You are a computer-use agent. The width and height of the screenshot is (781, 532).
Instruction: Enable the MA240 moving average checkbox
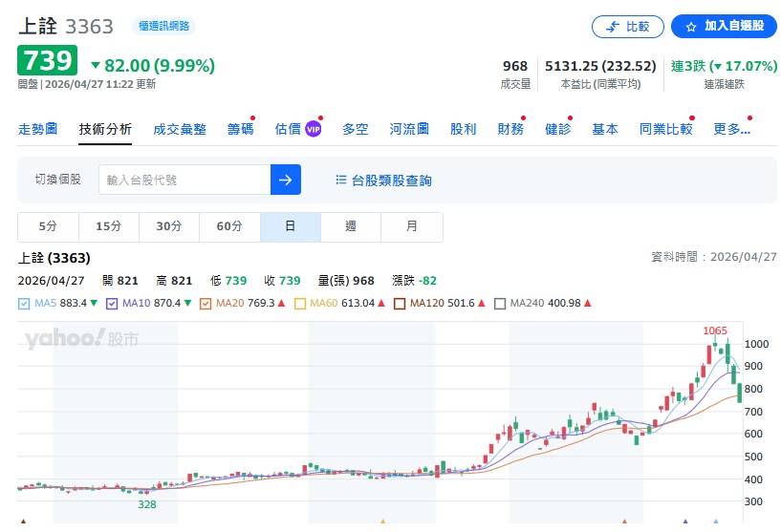pyautogui.click(x=500, y=304)
